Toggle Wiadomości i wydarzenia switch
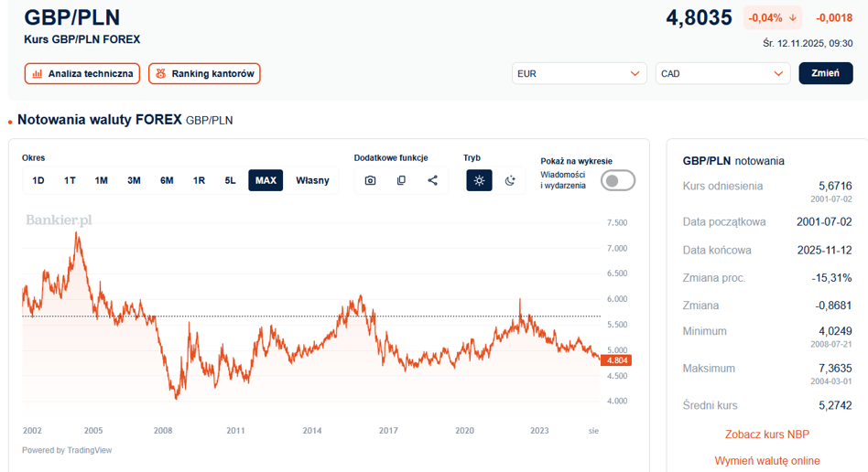Image resolution: width=868 pixels, height=472 pixels. coord(617,180)
